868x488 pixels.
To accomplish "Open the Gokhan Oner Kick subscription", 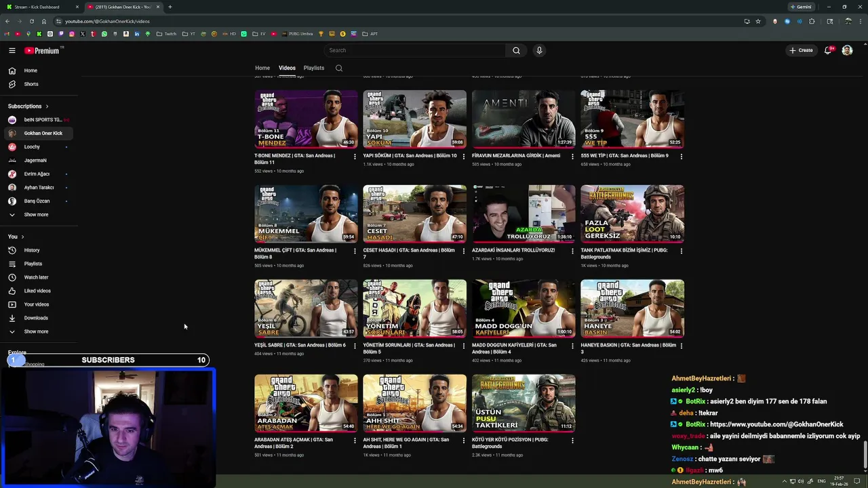I will pos(39,134).
